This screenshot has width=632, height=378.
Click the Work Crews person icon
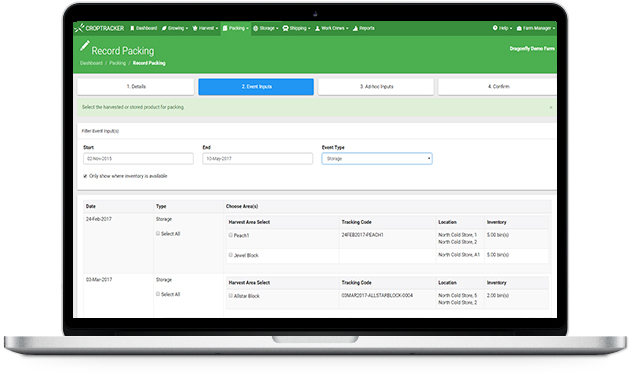[x=317, y=28]
